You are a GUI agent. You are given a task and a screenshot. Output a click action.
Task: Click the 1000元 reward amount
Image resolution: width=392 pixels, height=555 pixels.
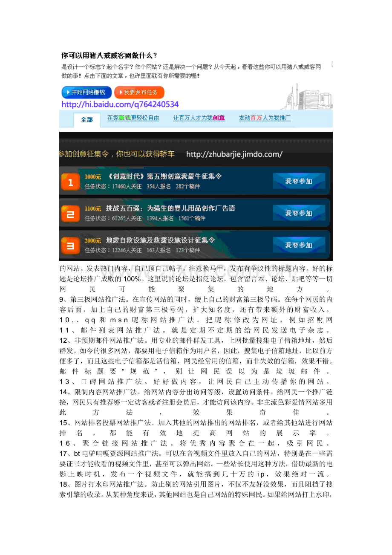[x=93, y=176]
